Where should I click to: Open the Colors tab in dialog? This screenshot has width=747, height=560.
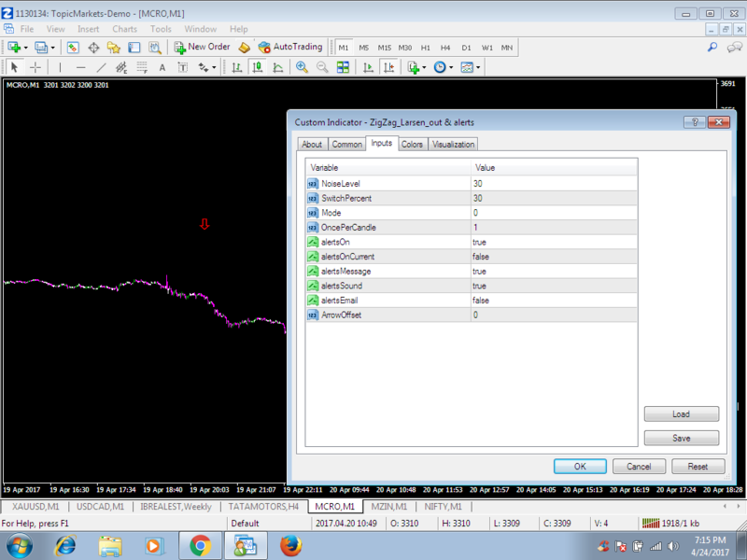pyautogui.click(x=412, y=144)
